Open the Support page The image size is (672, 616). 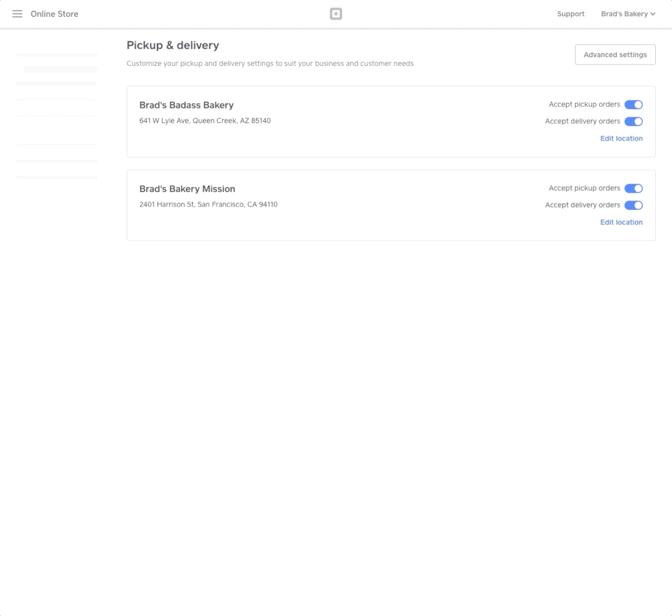coord(570,14)
